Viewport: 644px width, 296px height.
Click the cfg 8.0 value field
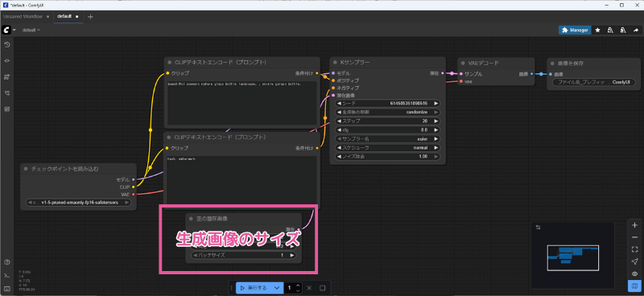click(x=388, y=130)
